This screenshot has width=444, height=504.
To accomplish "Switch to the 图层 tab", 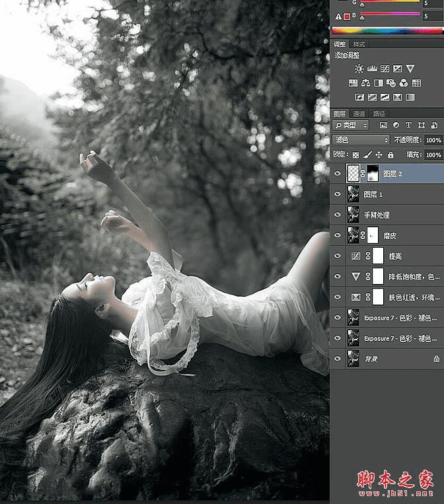I will [x=340, y=114].
